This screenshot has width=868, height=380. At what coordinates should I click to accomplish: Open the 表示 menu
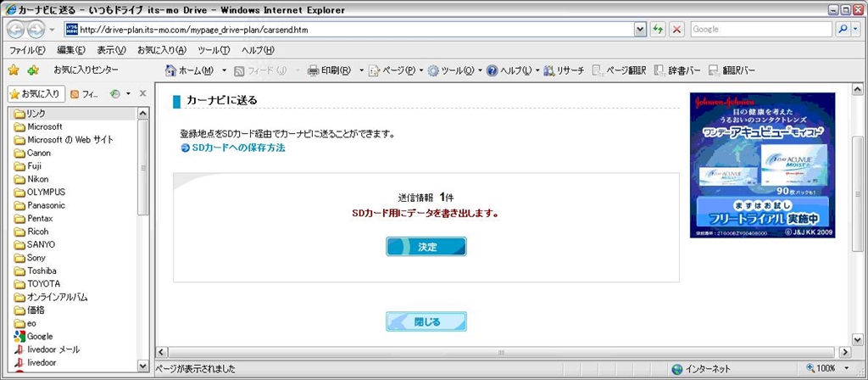[x=112, y=50]
